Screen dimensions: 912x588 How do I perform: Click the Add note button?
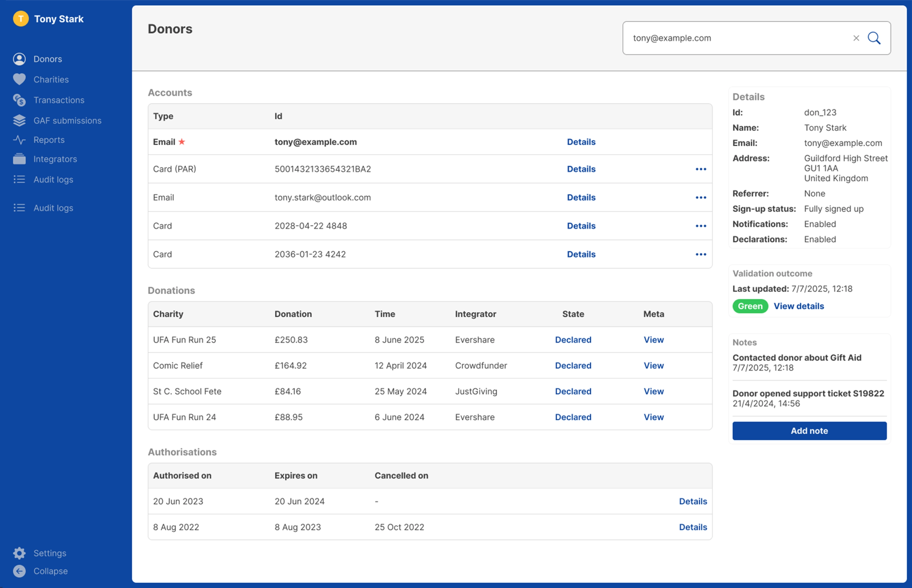(x=809, y=431)
